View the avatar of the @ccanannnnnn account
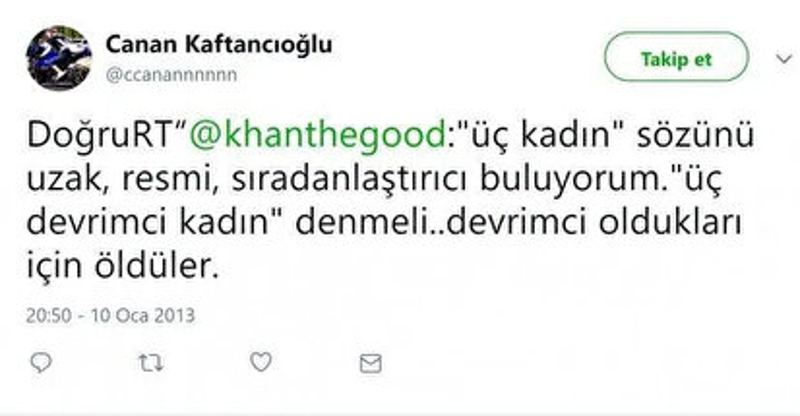This screenshot has width=800, height=416. [x=59, y=58]
